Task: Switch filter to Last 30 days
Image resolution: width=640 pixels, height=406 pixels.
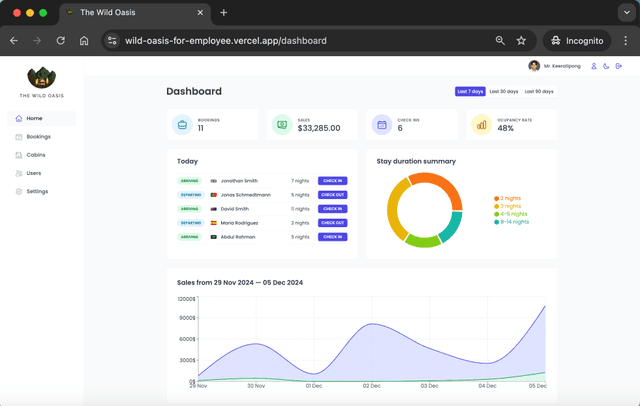Action: (x=504, y=91)
